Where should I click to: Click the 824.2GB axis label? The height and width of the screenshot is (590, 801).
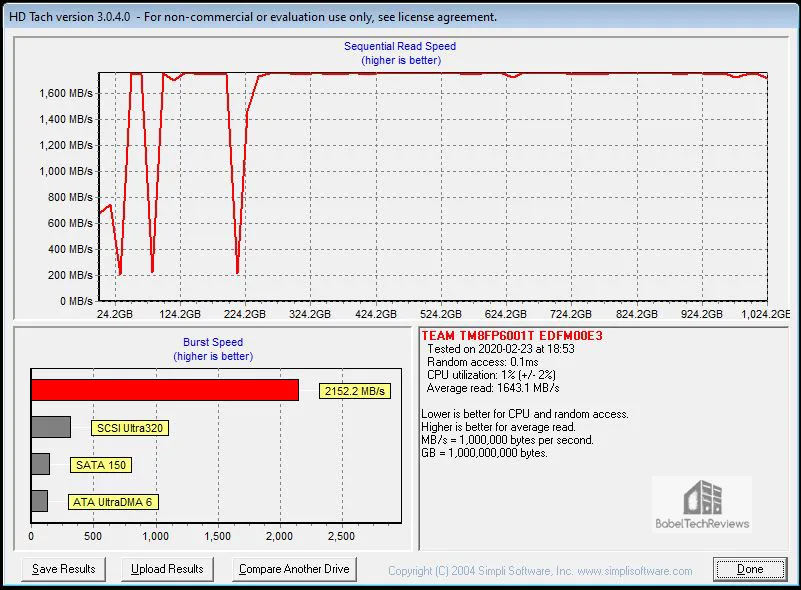click(x=637, y=314)
